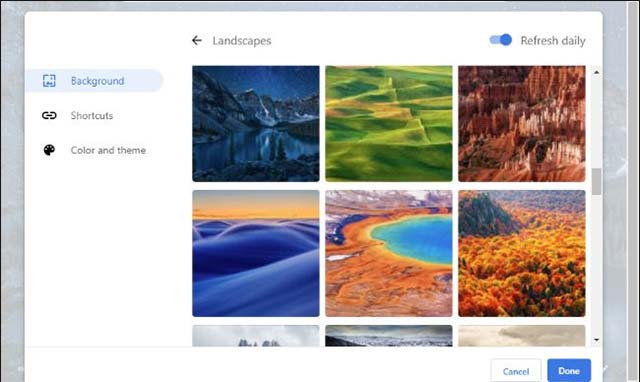Turn off the Refresh daily switch
The image size is (640, 382).
(x=500, y=40)
